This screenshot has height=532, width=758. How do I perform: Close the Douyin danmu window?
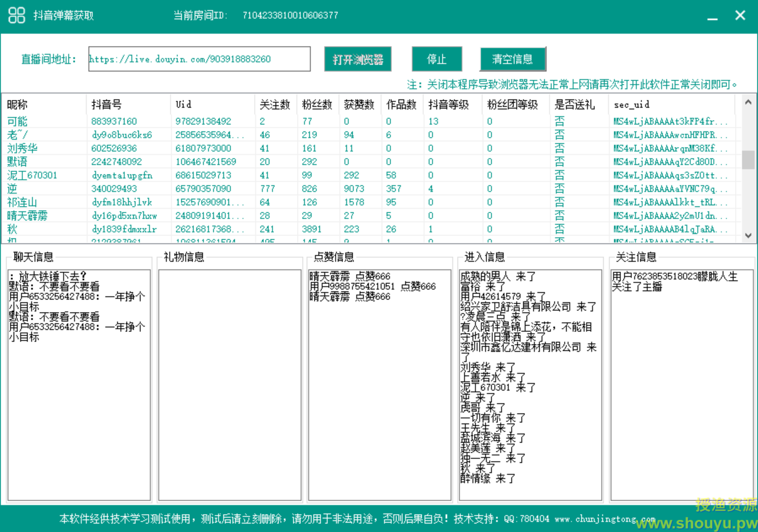740,16
